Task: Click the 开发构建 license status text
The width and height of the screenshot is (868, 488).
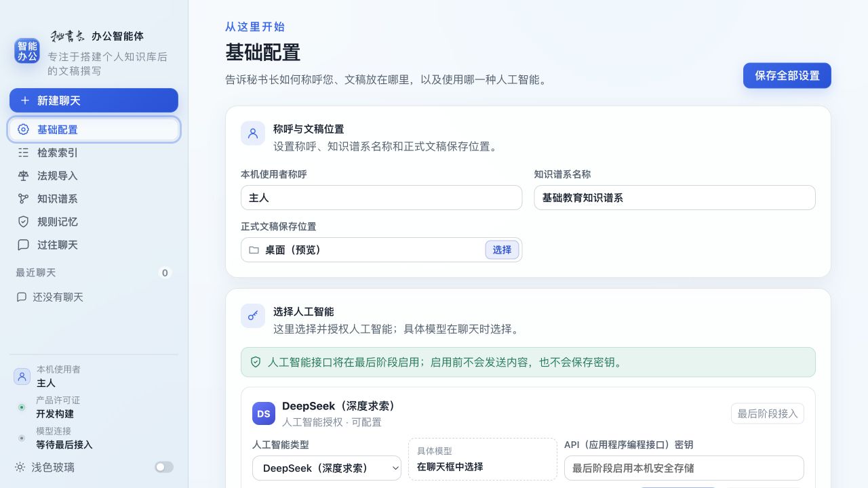Action: click(x=56, y=414)
